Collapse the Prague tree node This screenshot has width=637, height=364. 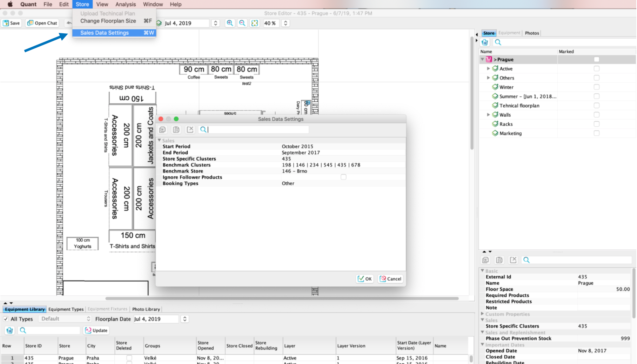(483, 59)
